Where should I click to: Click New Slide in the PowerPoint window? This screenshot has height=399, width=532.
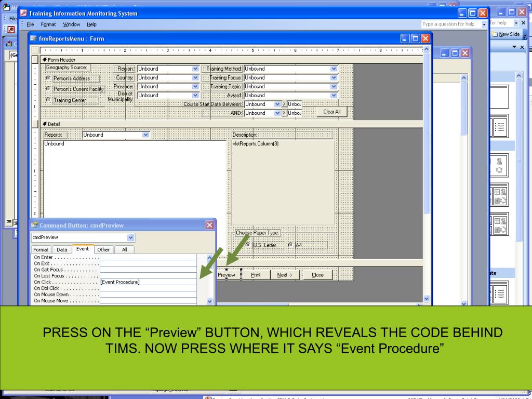(506, 34)
